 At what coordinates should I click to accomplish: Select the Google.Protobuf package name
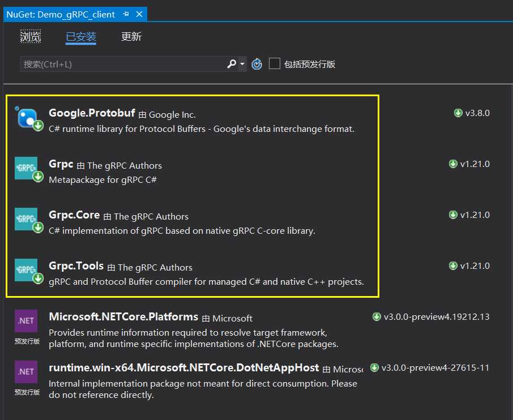pyautogui.click(x=92, y=113)
